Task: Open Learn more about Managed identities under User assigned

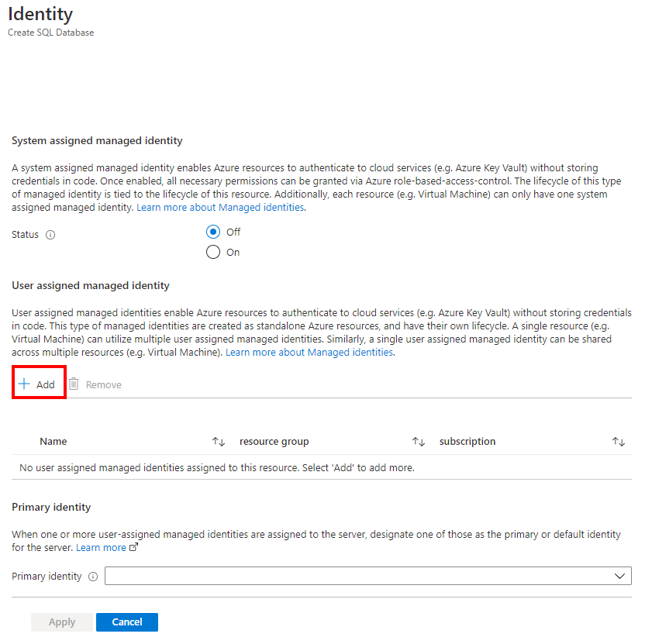Action: 309,353
